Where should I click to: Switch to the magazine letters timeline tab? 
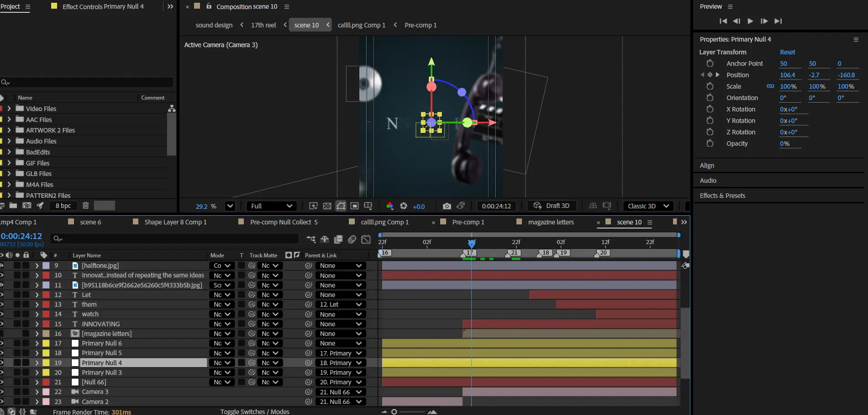551,222
